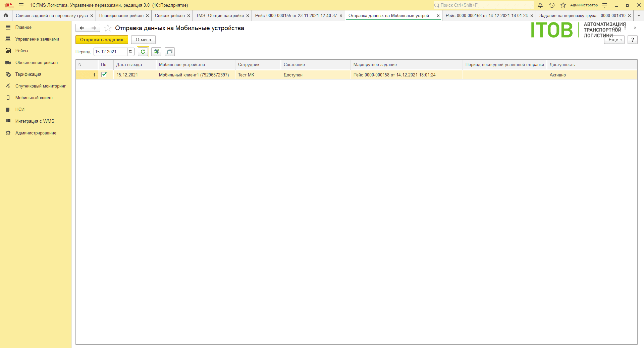Open history clock icon

552,5
